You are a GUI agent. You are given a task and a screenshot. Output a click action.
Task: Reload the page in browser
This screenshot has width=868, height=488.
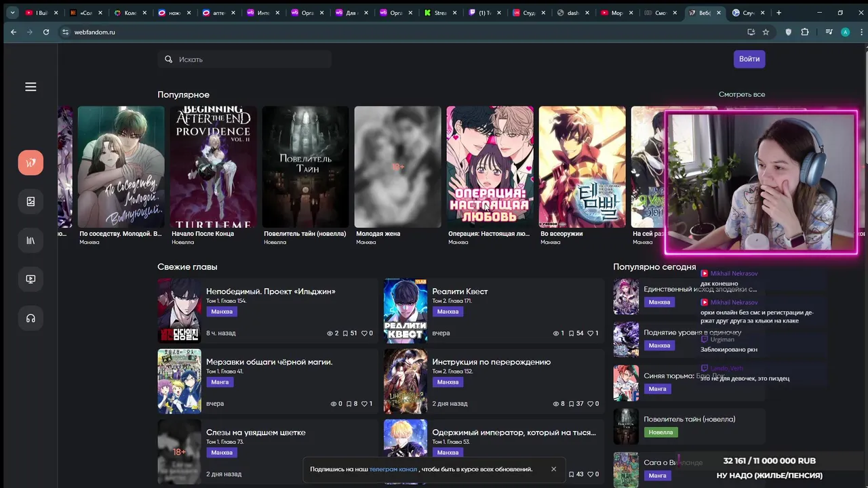point(46,32)
